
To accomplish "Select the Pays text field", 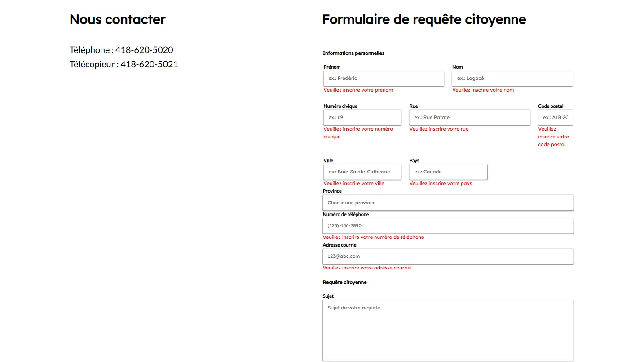I will [x=448, y=172].
